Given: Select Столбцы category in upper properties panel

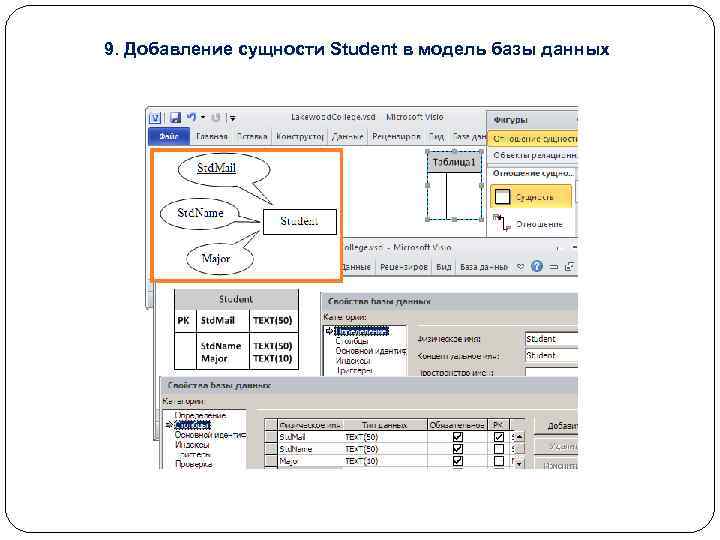Looking at the screenshot, I should pos(352,341).
